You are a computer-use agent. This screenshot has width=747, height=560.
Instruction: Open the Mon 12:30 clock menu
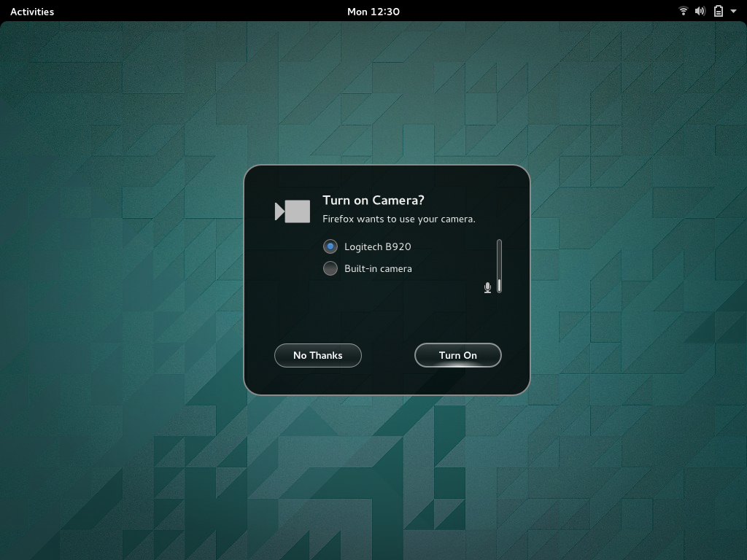[x=373, y=12]
